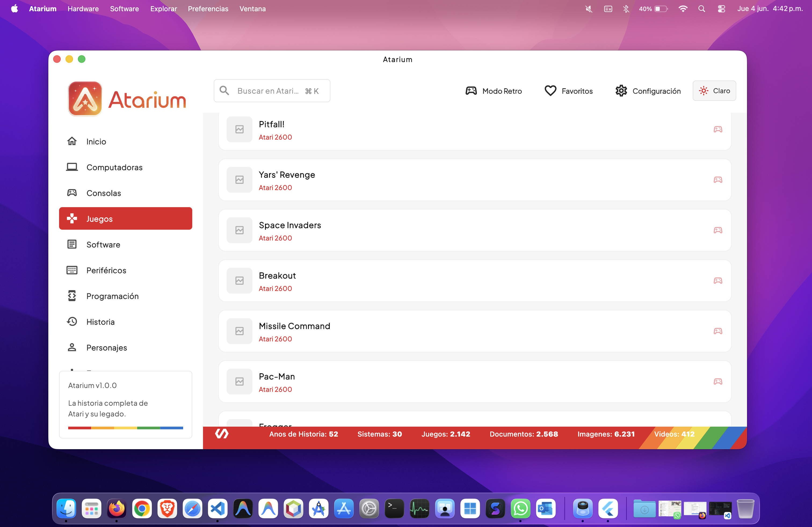Open the Preferencias menu
The height and width of the screenshot is (527, 812).
click(208, 9)
